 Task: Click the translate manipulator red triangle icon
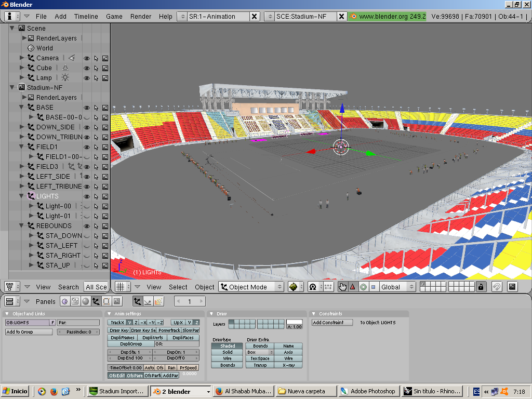tap(353, 287)
